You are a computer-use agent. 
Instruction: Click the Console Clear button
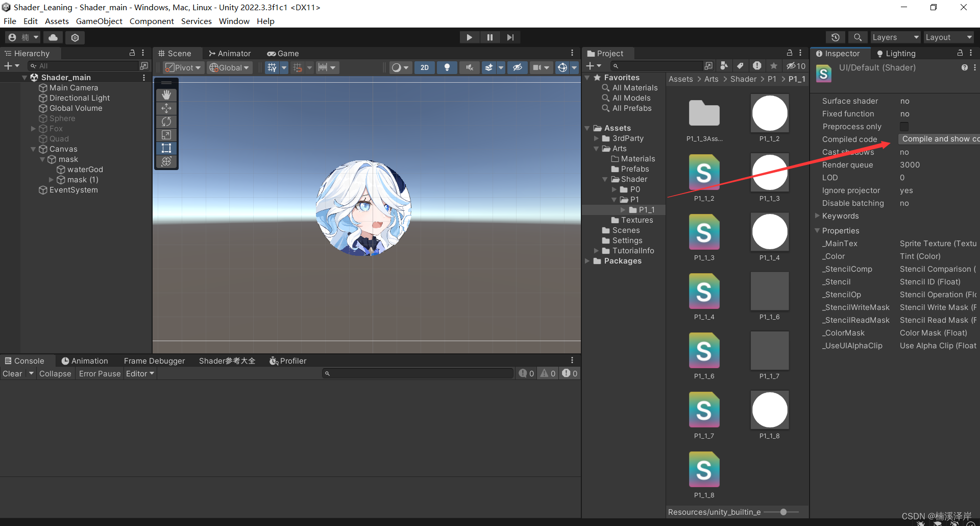pyautogui.click(x=12, y=373)
